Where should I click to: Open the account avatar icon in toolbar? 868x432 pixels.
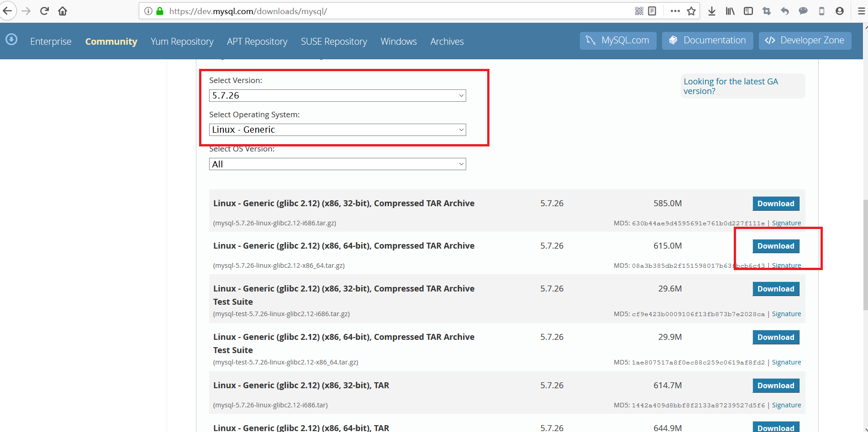tap(840, 11)
